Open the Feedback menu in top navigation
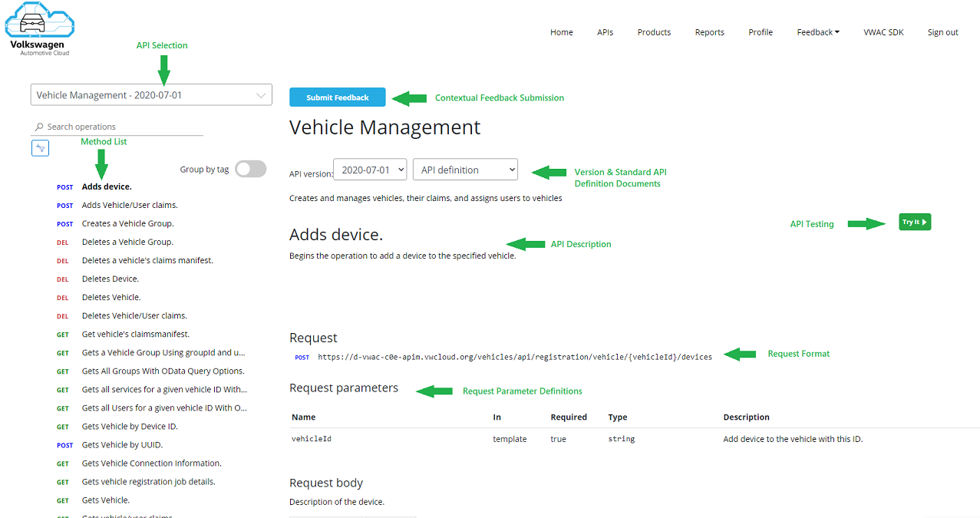 click(817, 31)
